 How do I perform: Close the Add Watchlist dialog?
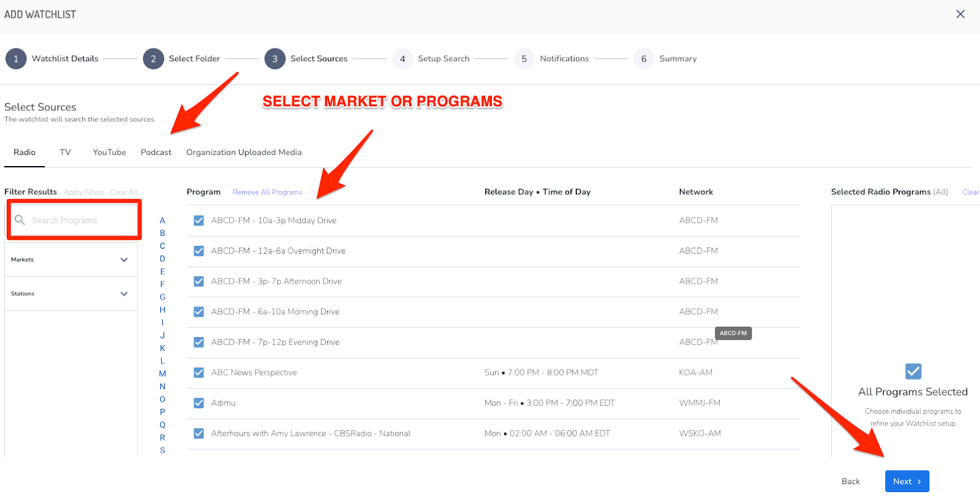(960, 14)
